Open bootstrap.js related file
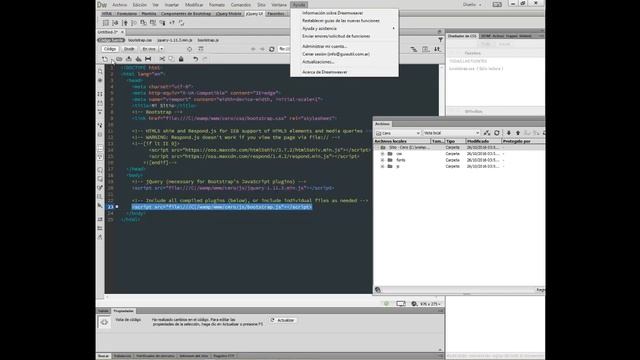Screen dimensions: 640x360 point(208,40)
